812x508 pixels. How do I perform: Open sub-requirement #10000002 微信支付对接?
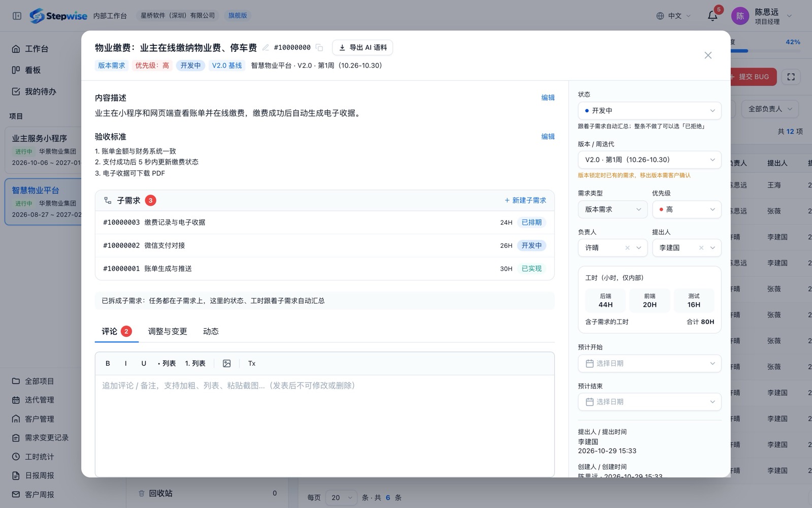(x=325, y=245)
